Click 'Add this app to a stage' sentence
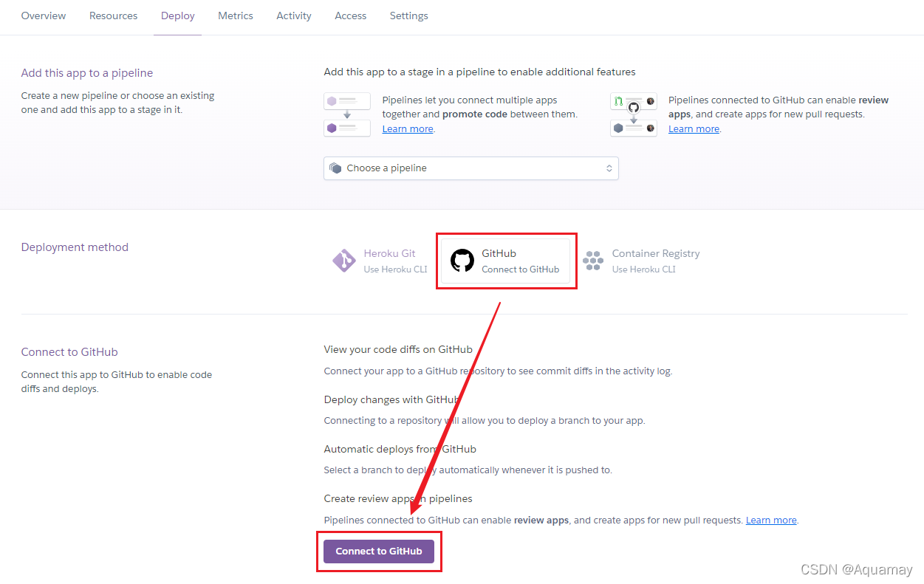 (x=479, y=72)
